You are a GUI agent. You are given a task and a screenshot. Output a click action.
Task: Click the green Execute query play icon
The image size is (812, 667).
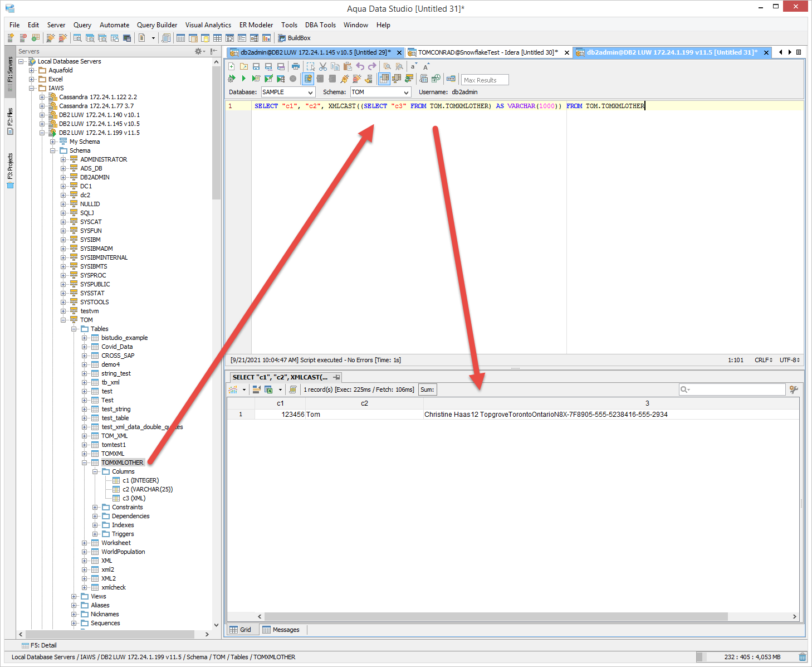point(243,79)
